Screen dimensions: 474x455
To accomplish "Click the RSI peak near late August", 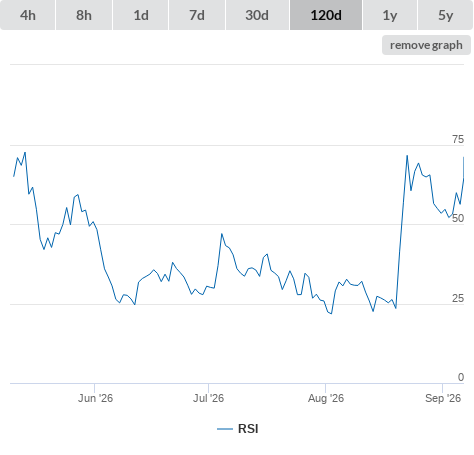I will (407, 156).
